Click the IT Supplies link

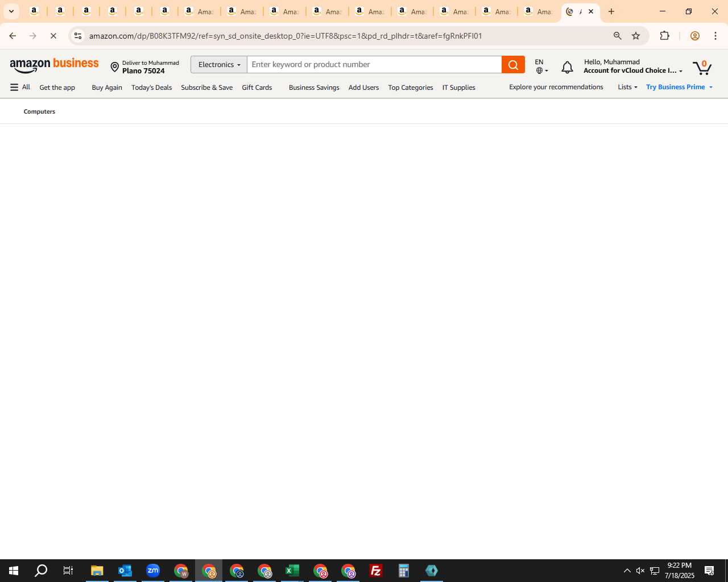[x=458, y=88]
